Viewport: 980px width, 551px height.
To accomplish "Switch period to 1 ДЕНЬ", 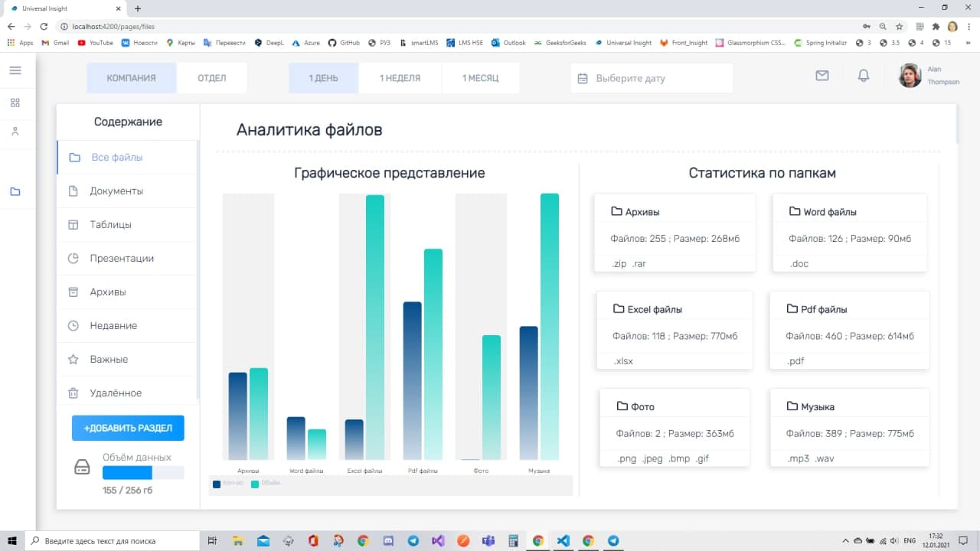I will tap(323, 78).
